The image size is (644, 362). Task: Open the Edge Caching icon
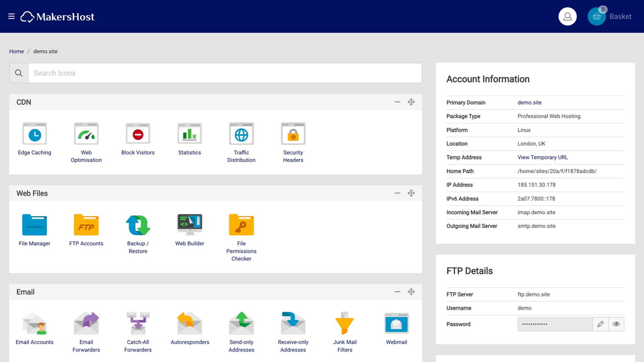click(x=34, y=134)
